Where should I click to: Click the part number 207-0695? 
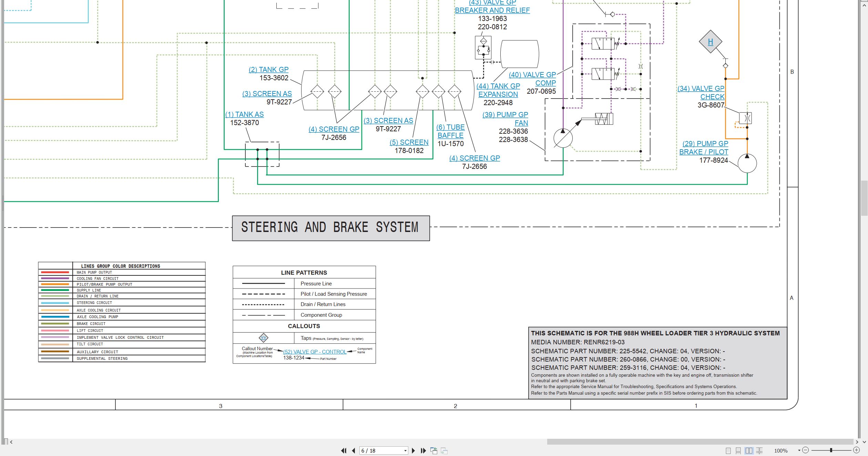click(541, 91)
